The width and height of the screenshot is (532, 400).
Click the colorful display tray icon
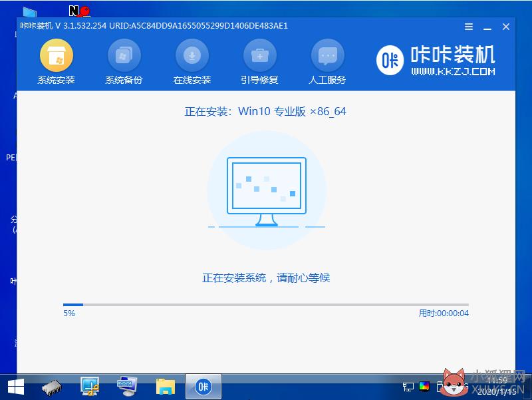click(424, 387)
